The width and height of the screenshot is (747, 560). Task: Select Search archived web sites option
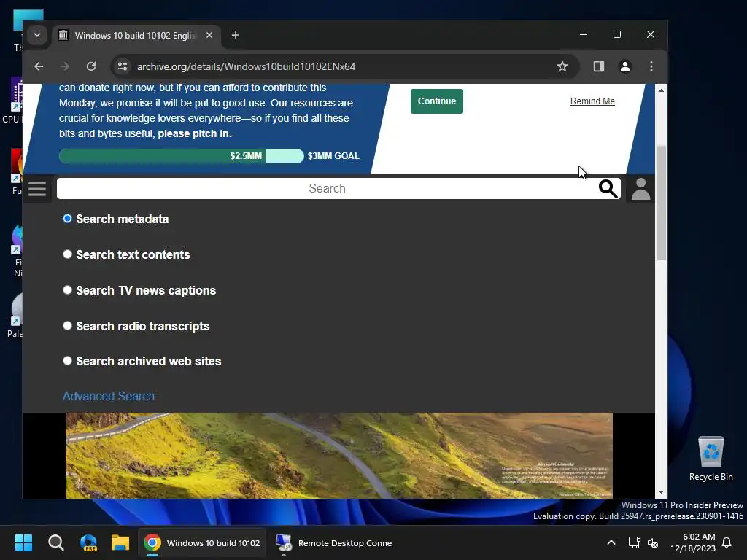tap(68, 361)
